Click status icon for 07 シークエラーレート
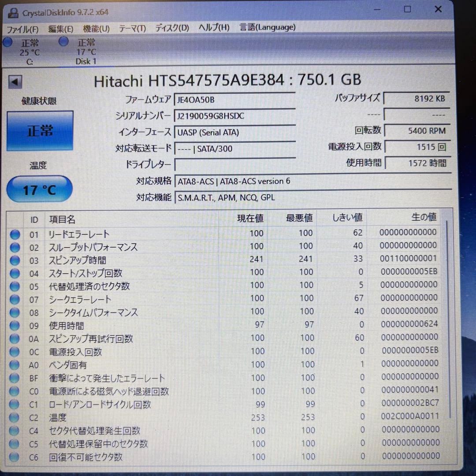The height and width of the screenshot is (476, 476). pyautogui.click(x=15, y=300)
